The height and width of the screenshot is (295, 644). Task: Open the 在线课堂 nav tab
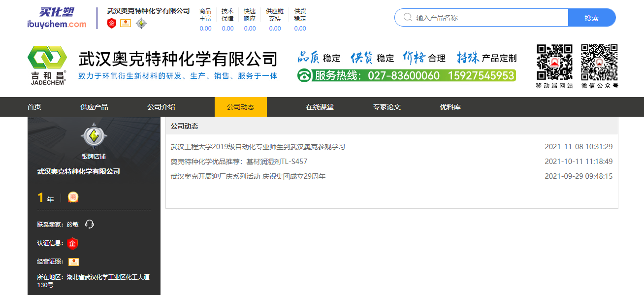pos(320,107)
